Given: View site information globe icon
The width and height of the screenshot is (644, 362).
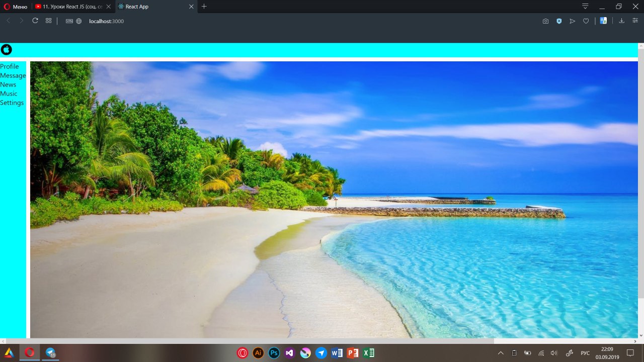Looking at the screenshot, I should coord(79,21).
